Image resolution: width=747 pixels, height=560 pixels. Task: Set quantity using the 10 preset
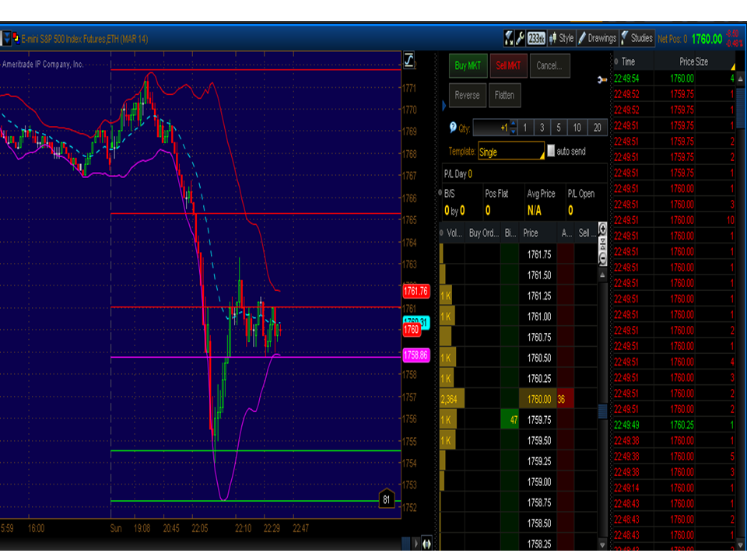577,128
